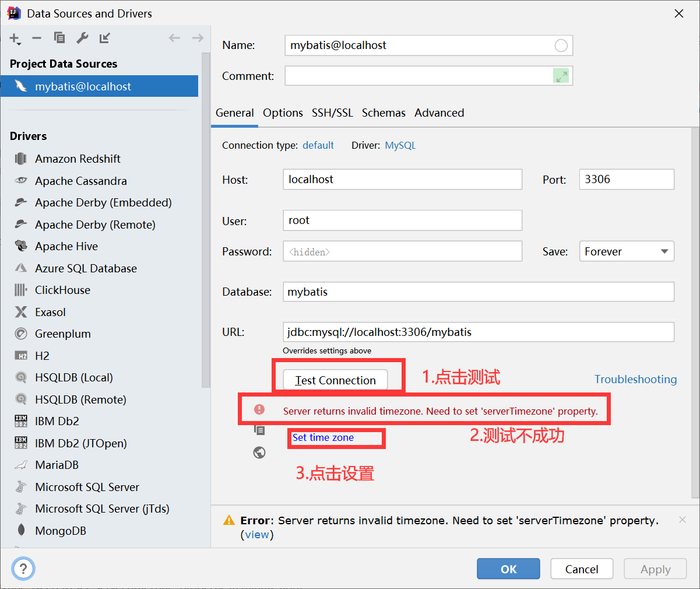700x589 pixels.
Task: Switch to the SSH/SSL tab
Action: pos(332,113)
